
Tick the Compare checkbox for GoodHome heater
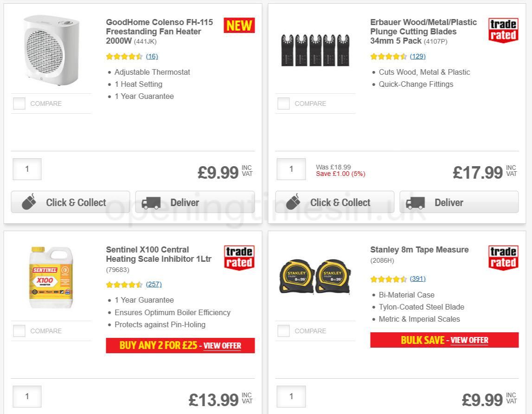pyautogui.click(x=19, y=103)
